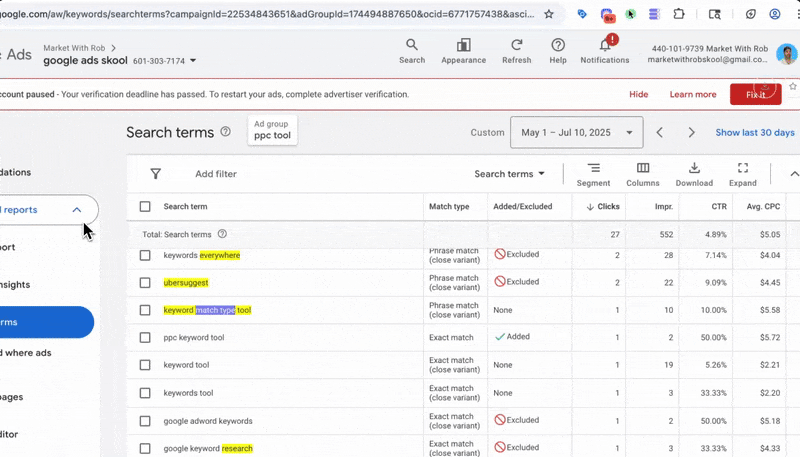Click the $5.72 Avg. CPC cell
The image size is (800, 457).
tap(770, 338)
